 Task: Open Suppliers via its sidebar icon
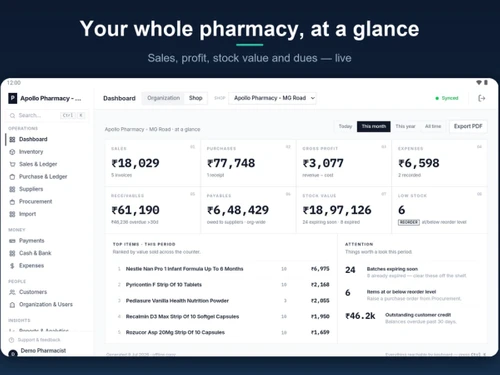pyautogui.click(x=12, y=189)
